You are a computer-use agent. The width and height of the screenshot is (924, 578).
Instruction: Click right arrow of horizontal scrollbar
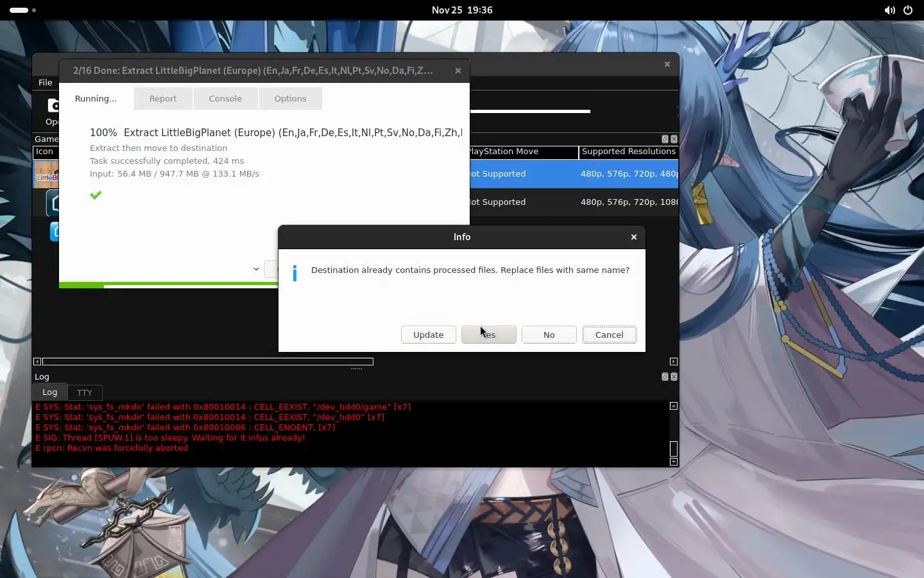click(x=673, y=362)
